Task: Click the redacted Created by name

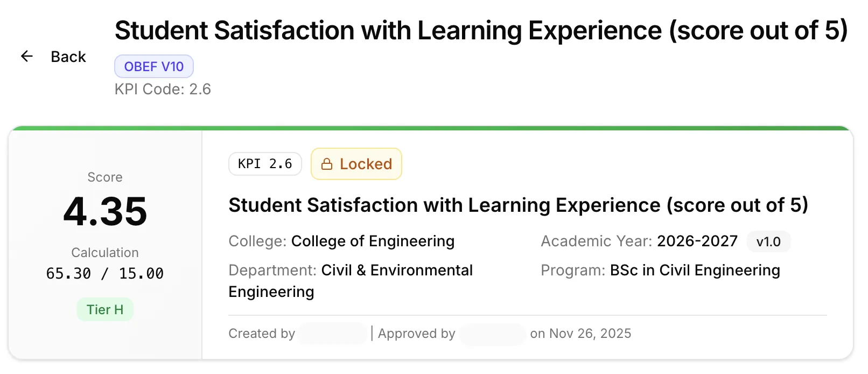Action: pos(333,334)
